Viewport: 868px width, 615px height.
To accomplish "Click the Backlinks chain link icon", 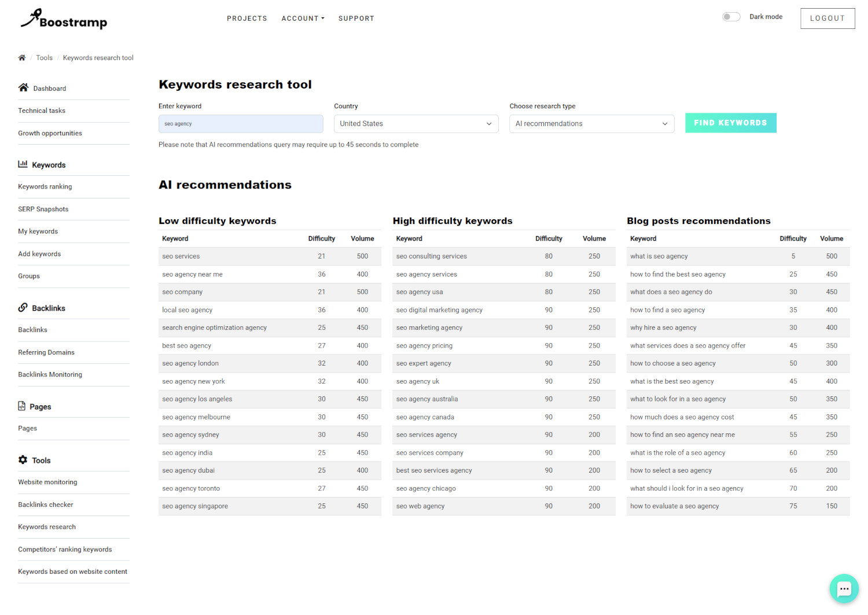I will tap(23, 308).
